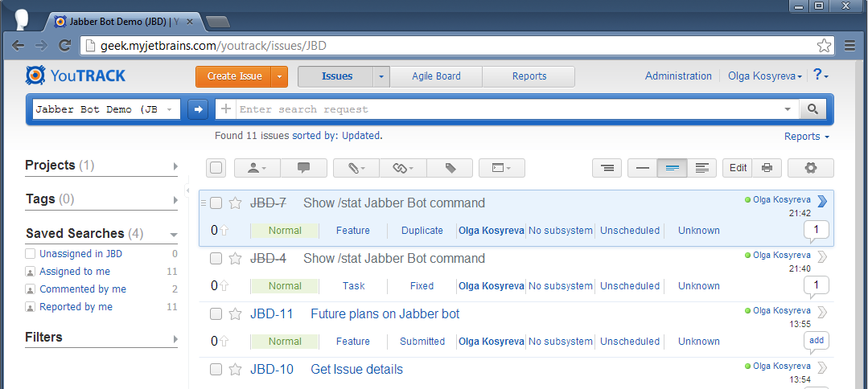Check the JBD-7 issue checkbox

(216, 203)
